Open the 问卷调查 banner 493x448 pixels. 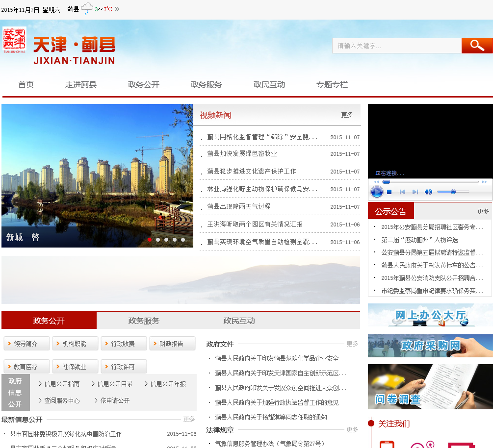click(x=430, y=387)
